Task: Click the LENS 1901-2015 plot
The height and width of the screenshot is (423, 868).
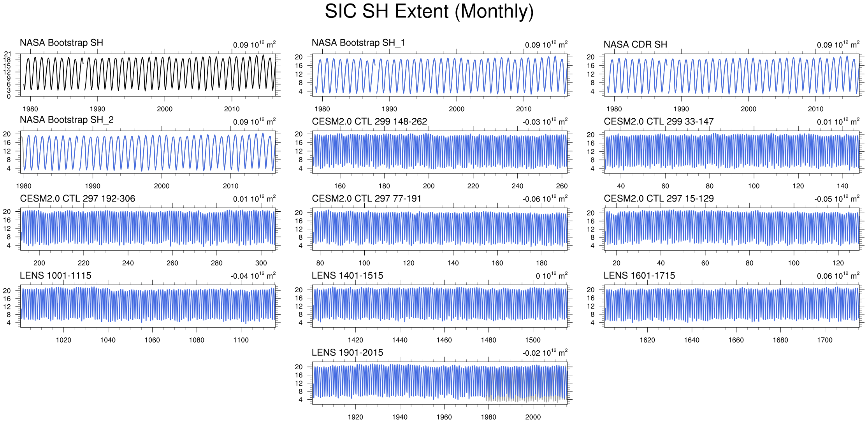Action: [440, 383]
